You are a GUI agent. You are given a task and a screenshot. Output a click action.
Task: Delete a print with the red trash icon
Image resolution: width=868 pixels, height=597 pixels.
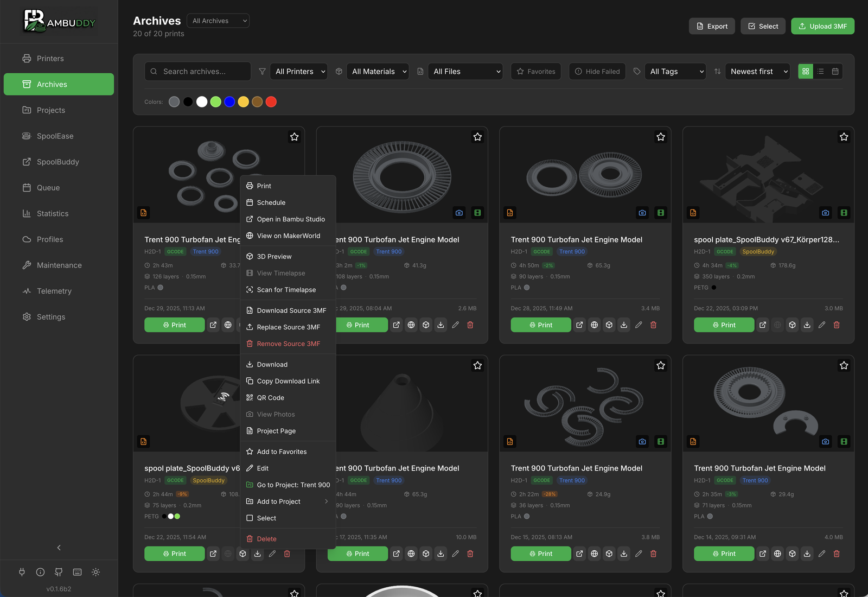click(653, 325)
